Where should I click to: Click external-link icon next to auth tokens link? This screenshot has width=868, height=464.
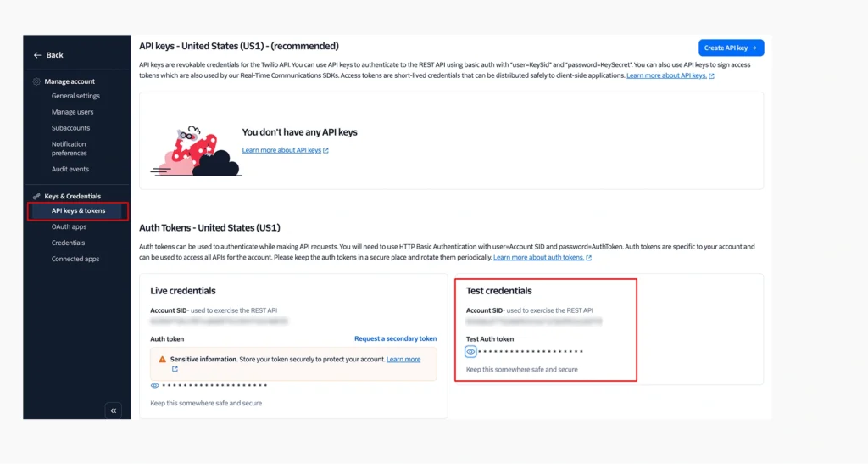coord(588,258)
